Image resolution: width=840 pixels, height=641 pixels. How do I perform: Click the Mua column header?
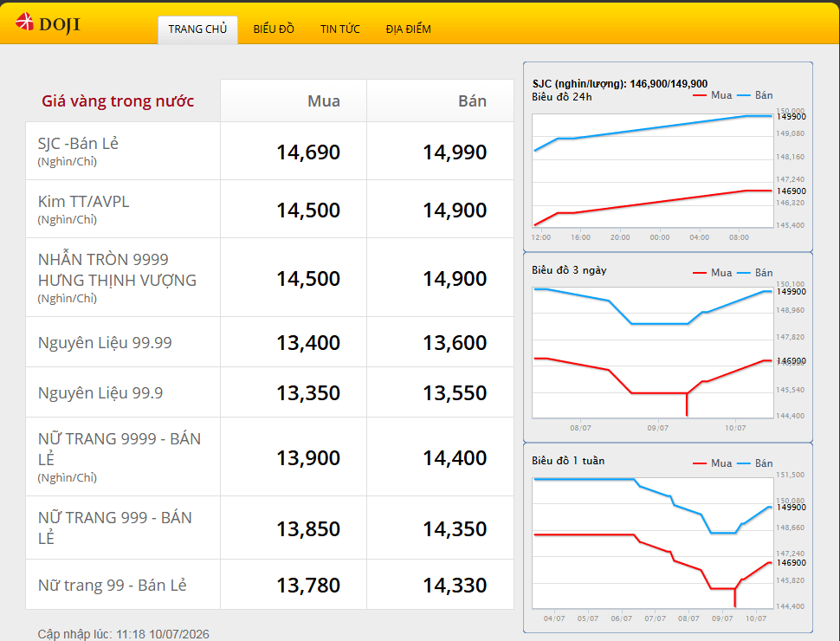click(x=324, y=101)
